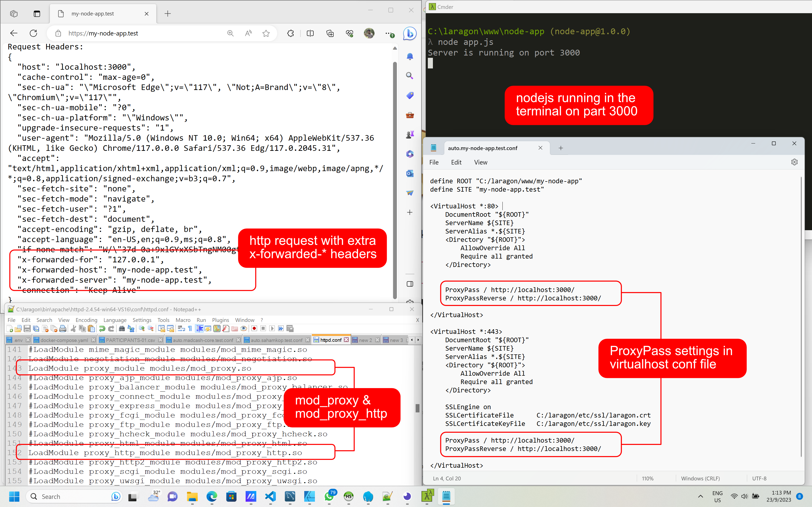
Task: Open the Encoding menu in Notepad++
Action: pyautogui.click(x=86, y=320)
